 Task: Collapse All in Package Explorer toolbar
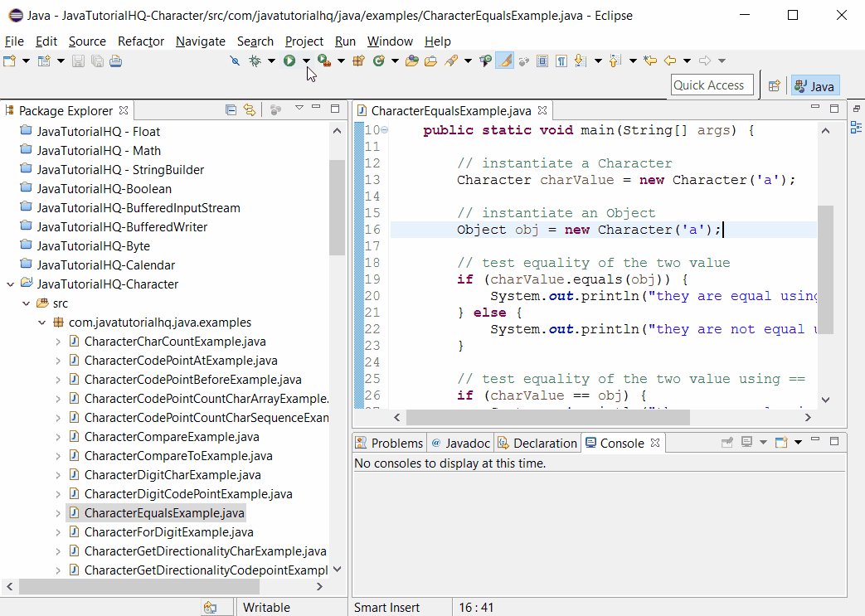point(231,109)
